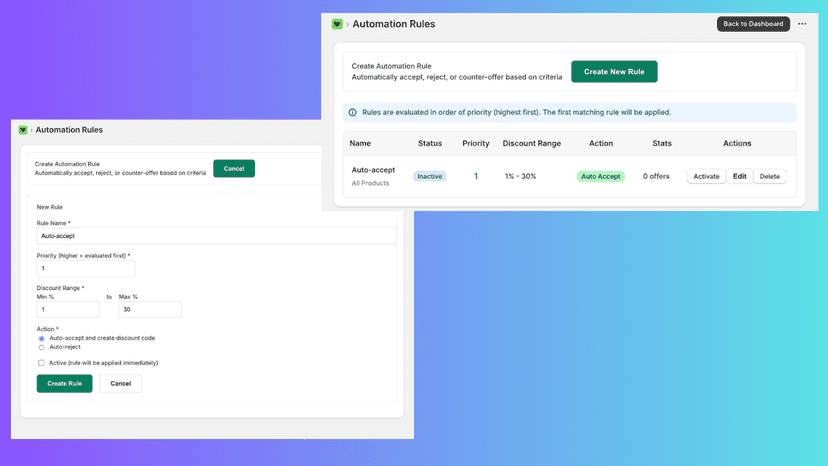Select Auto-accept and create discount code option
This screenshot has height=466, width=828.
(x=42, y=338)
